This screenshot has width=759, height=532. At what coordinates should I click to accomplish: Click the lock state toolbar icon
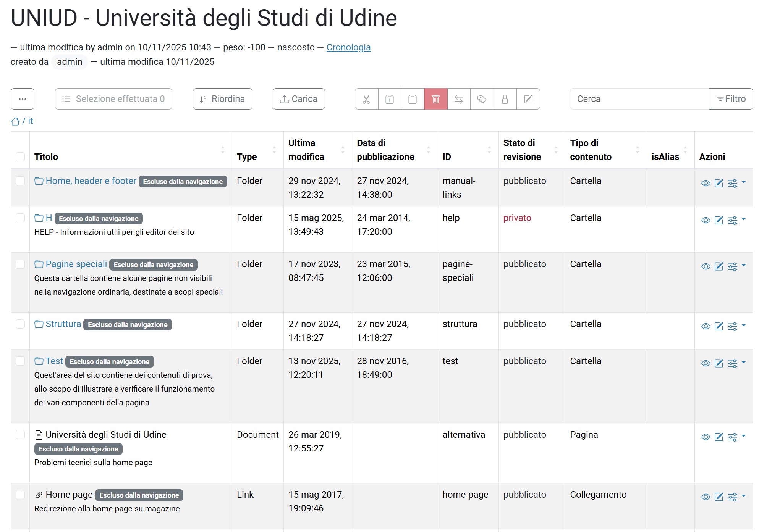[505, 99]
